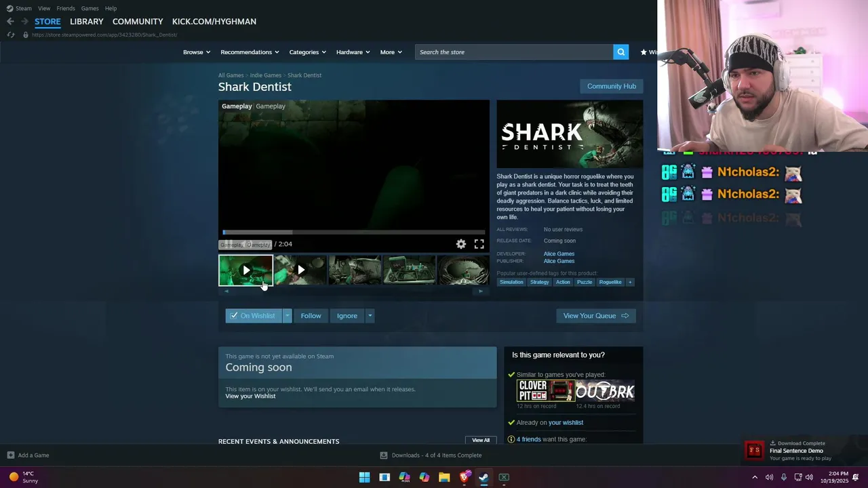Open Windows Start menu
The image size is (868, 488).
(x=364, y=477)
